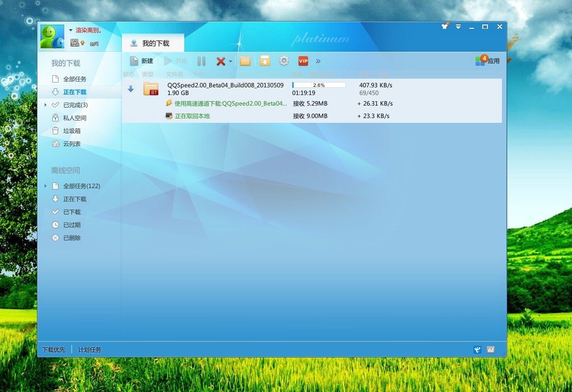Click the 使用高速通道下载 green link

(x=230, y=104)
